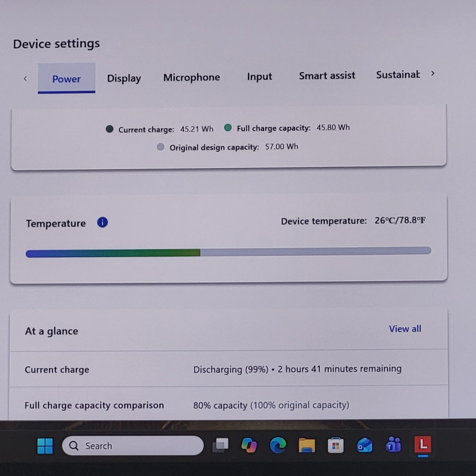Open Microsoft Teams from the taskbar
476x476 pixels.
coord(393,445)
